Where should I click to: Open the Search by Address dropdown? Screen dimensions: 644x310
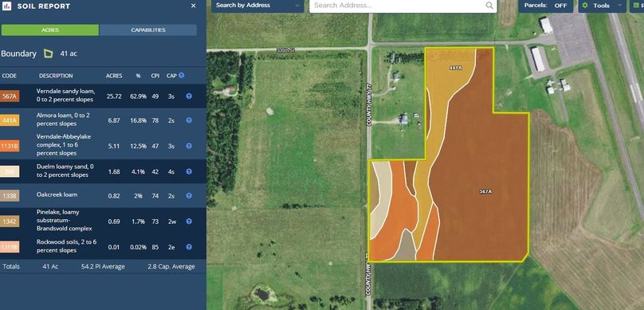pos(257,6)
